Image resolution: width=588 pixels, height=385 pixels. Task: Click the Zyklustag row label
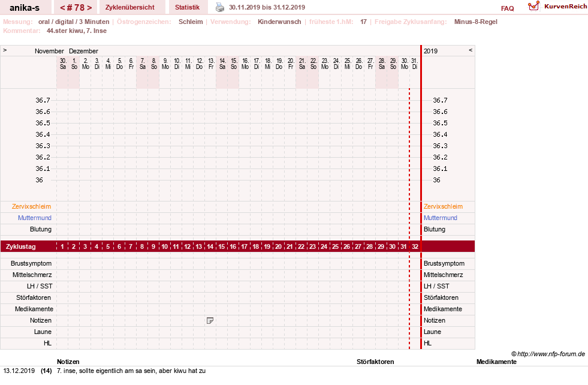20,246
